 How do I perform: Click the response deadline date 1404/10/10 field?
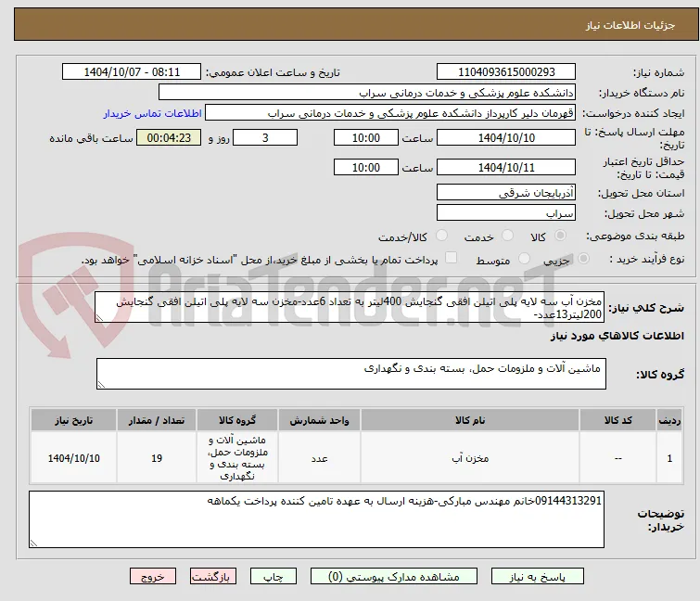[x=506, y=137]
